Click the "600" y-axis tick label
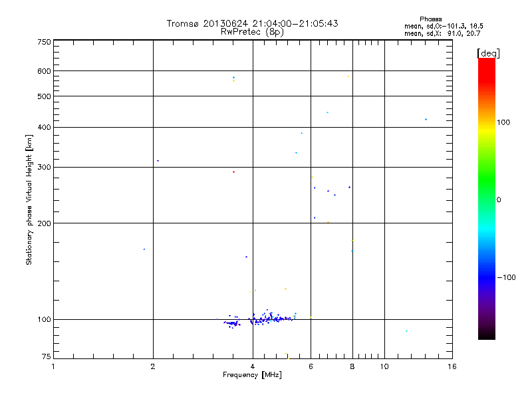The image size is (532, 399). [x=44, y=71]
